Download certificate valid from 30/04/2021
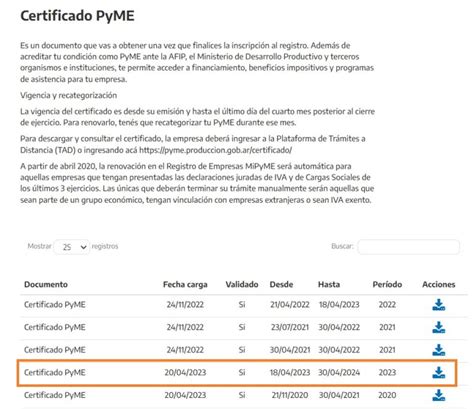Screen dimensions: 474x409 tap(439, 350)
